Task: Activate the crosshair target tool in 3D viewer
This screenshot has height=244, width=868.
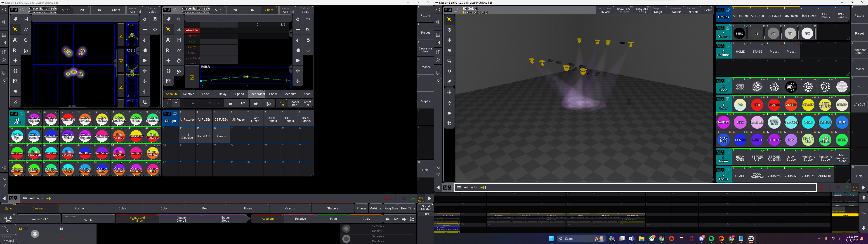Action: click(x=449, y=30)
